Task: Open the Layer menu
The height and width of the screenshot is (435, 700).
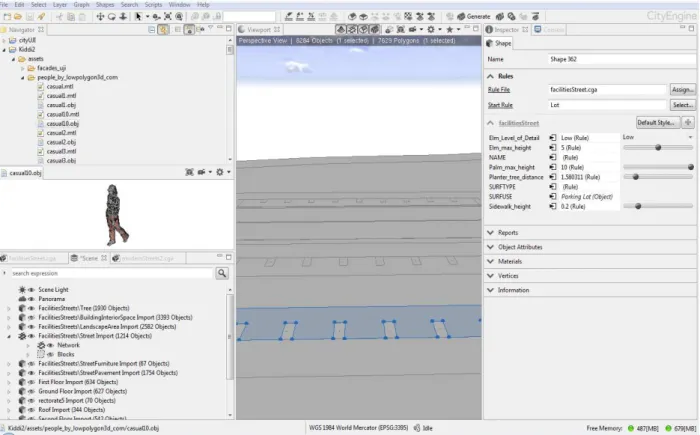Action: coord(60,4)
